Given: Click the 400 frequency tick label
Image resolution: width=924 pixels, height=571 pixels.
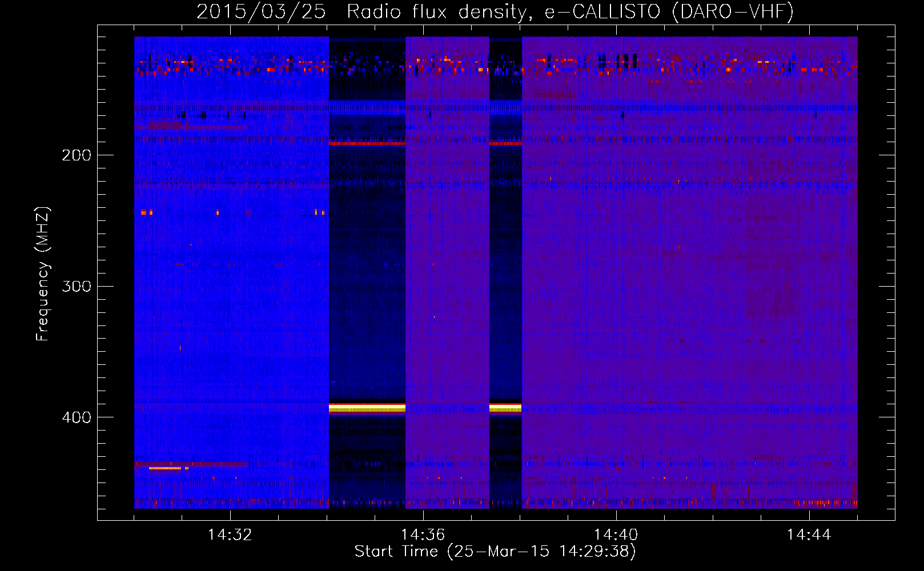Looking at the screenshot, I should click(77, 417).
